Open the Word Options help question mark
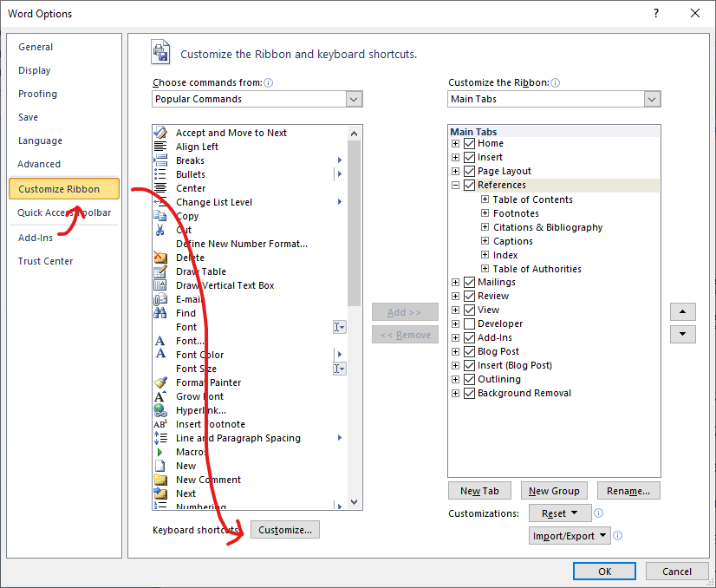 pos(656,13)
